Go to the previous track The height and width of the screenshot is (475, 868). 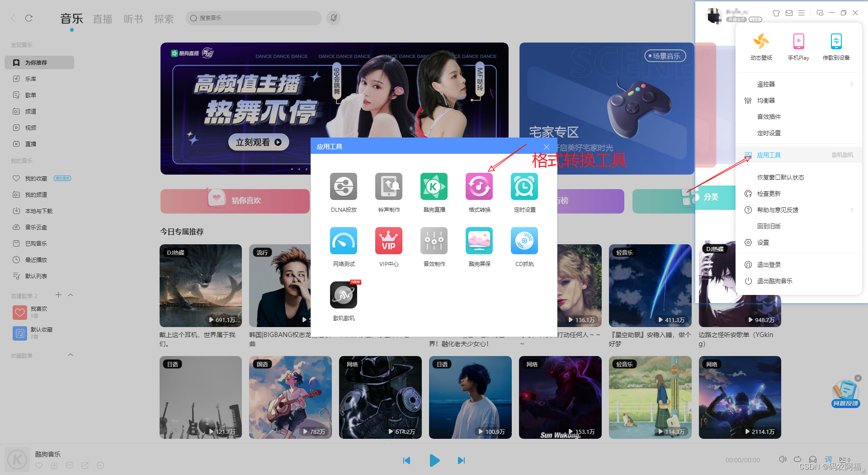(x=406, y=461)
